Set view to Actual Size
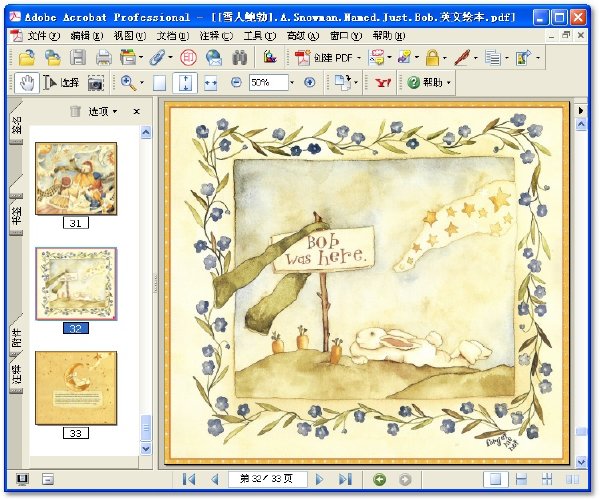600x501 pixels. [x=160, y=83]
